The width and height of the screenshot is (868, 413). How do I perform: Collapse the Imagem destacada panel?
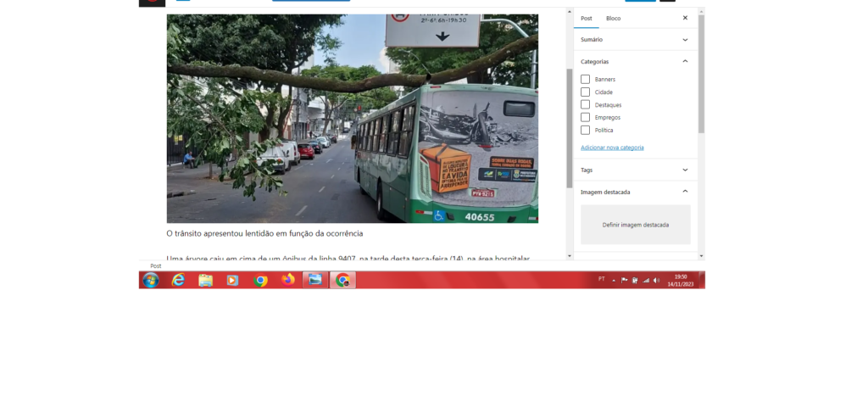(x=636, y=192)
